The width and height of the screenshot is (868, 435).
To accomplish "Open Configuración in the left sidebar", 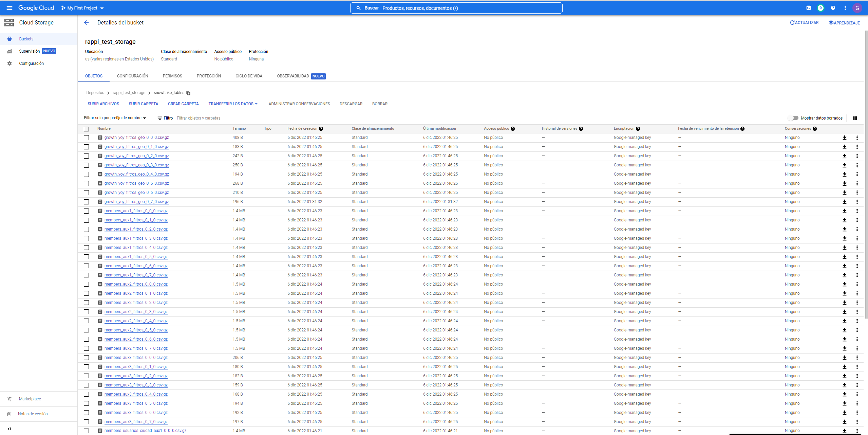I will (x=39, y=64).
